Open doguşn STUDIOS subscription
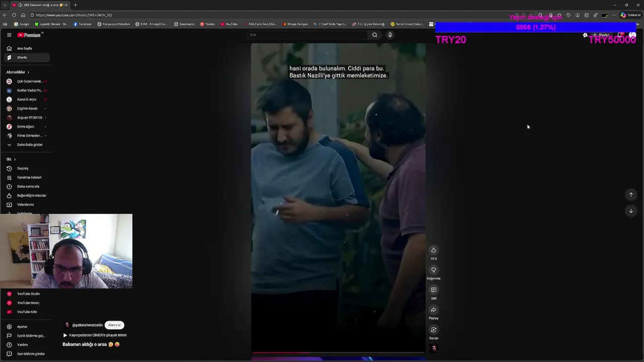Screen dimensions: 644x362 click(26, 118)
